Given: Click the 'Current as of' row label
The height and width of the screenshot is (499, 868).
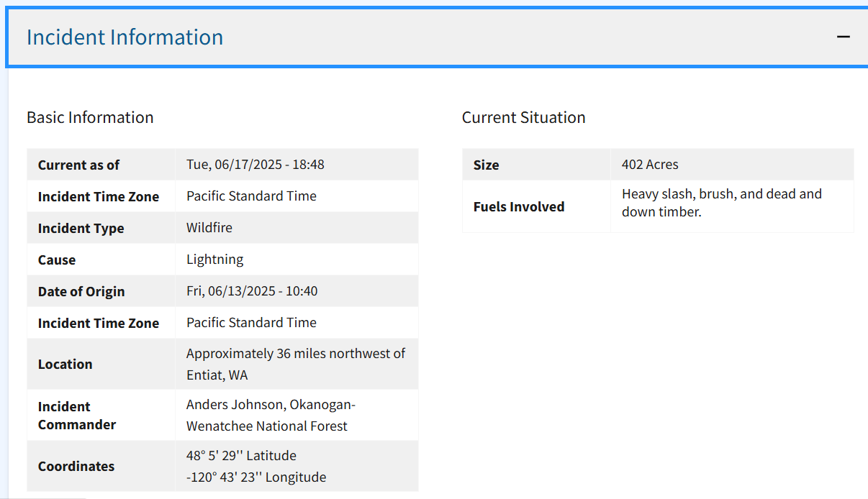Looking at the screenshot, I should 78,165.
